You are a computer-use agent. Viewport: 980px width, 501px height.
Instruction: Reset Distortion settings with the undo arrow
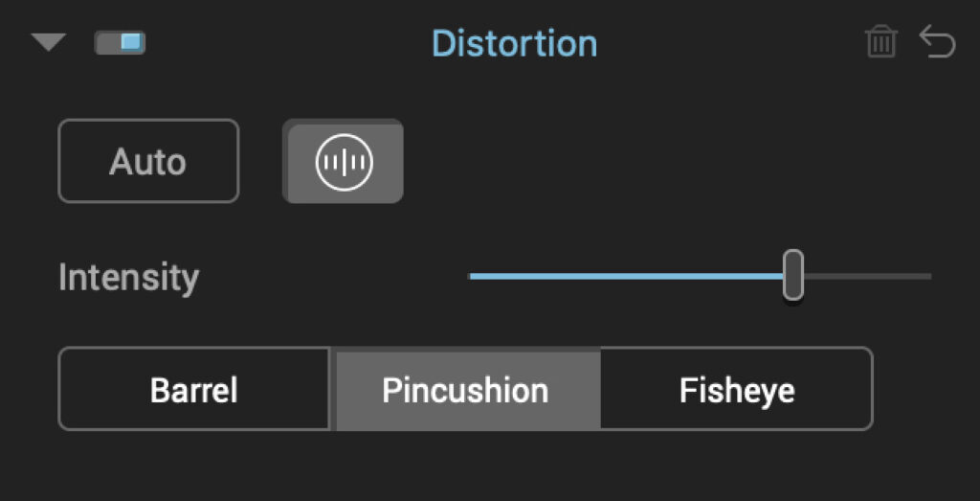(937, 42)
